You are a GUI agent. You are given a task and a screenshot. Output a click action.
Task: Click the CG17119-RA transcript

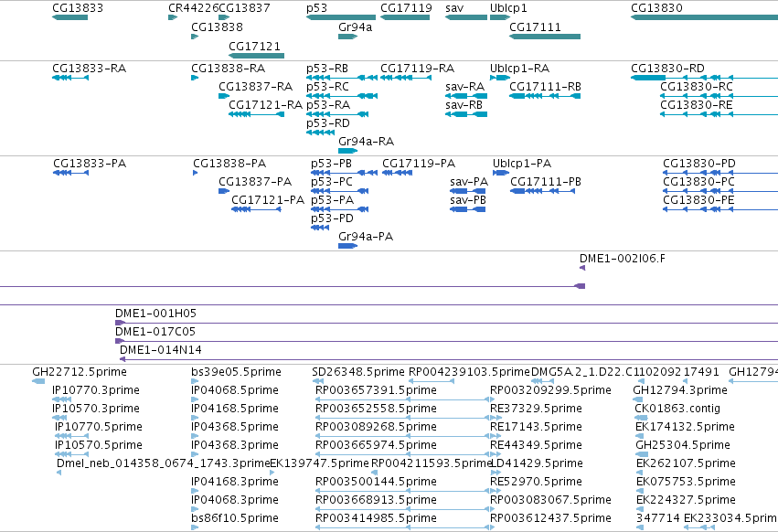pyautogui.click(x=406, y=78)
